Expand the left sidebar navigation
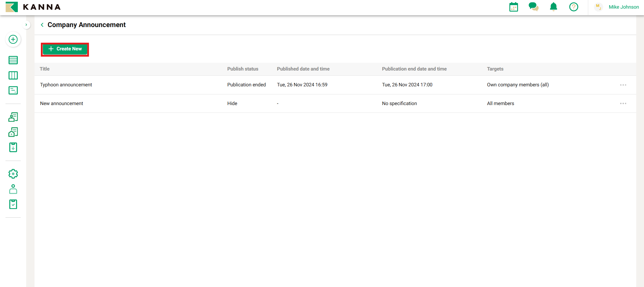The height and width of the screenshot is (287, 644). (x=26, y=25)
